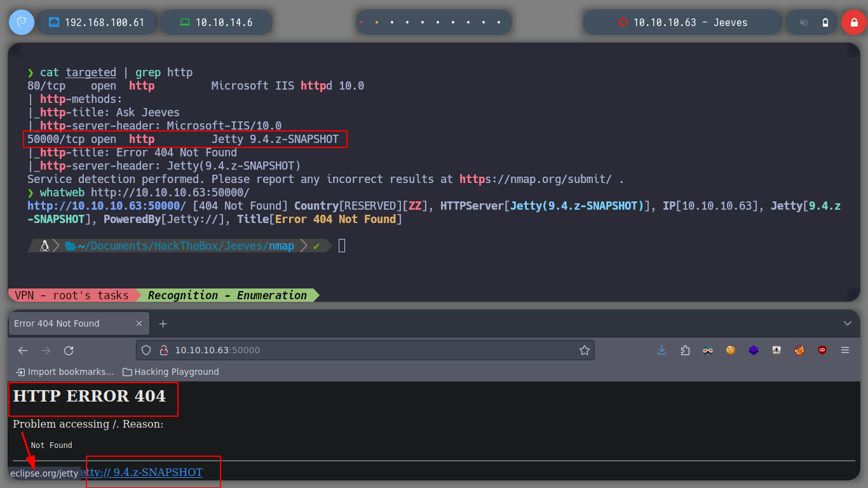Click the red lock screen button

point(853,22)
